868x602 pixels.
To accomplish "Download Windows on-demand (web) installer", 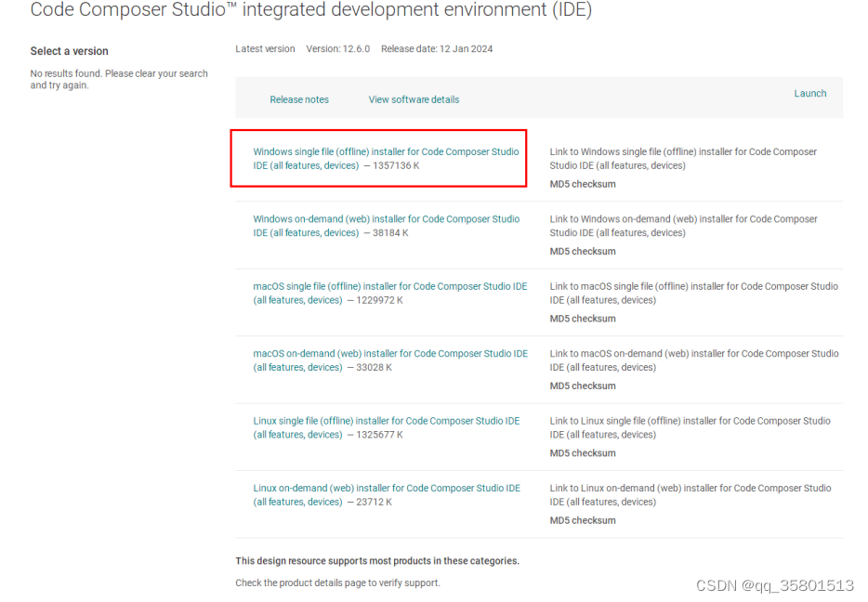I will tap(386, 226).
